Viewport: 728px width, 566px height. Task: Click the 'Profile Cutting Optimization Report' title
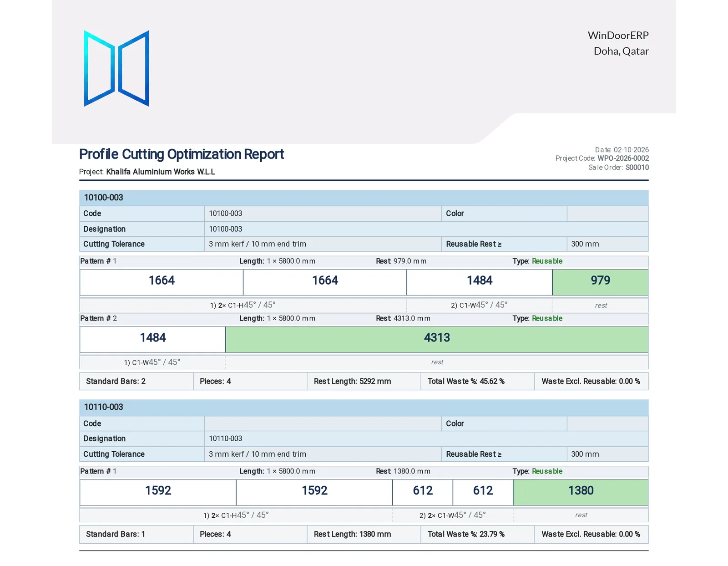[x=182, y=154]
